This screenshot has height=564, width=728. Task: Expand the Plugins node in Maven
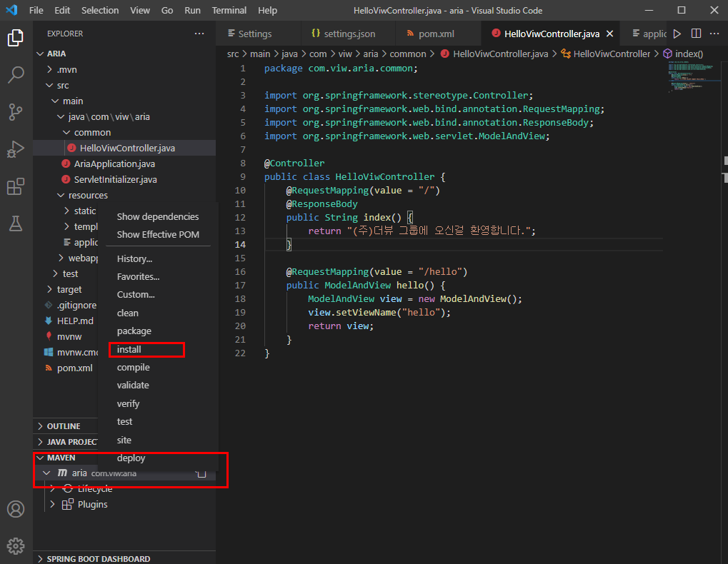52,504
